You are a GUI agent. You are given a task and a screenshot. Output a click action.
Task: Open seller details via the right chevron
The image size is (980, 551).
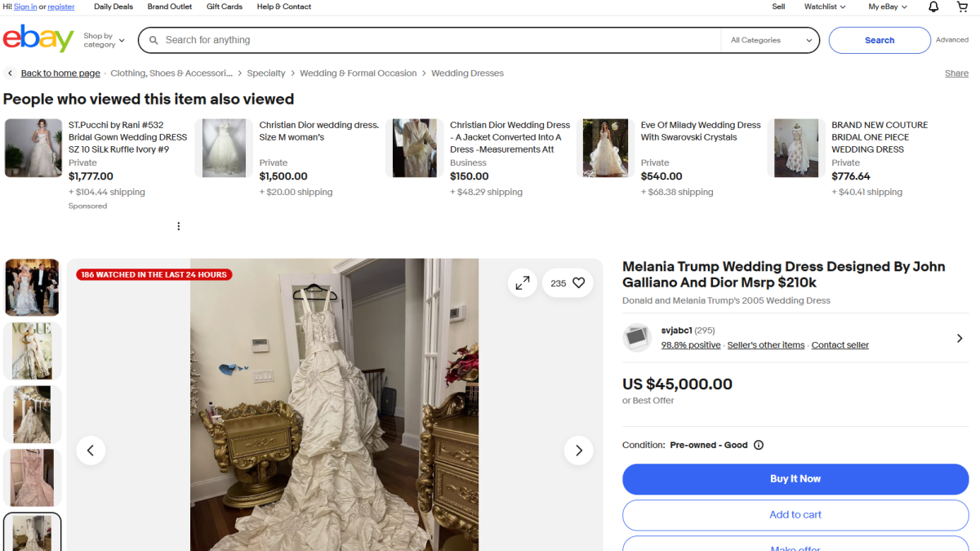coord(960,337)
